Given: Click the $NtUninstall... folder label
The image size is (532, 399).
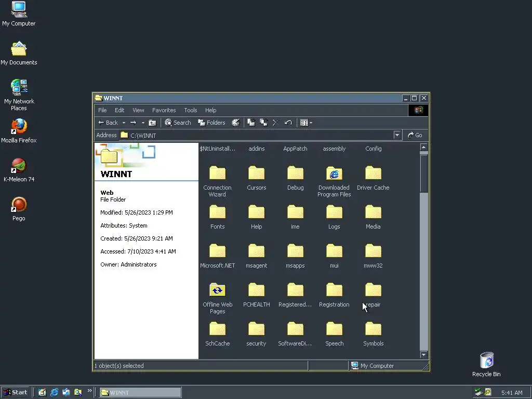Looking at the screenshot, I should pos(218,149).
